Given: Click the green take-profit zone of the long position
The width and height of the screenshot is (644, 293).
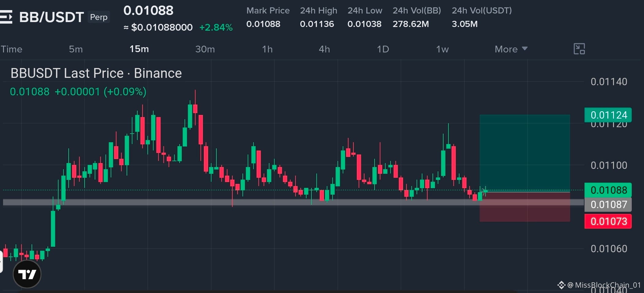Looking at the screenshot, I should coord(525,153).
